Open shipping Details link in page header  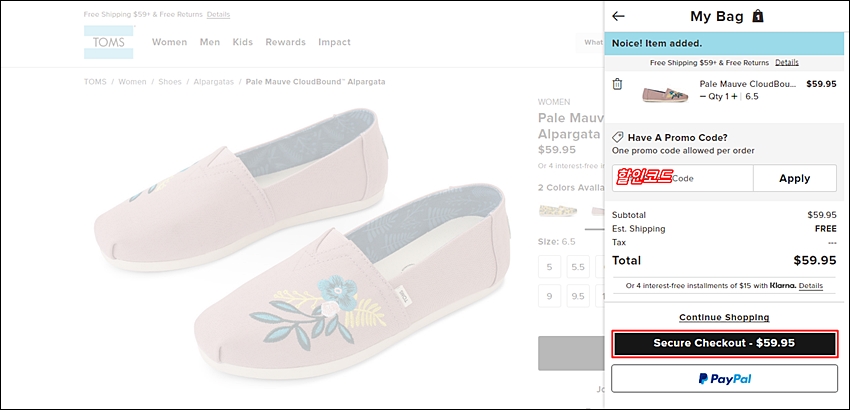point(218,15)
